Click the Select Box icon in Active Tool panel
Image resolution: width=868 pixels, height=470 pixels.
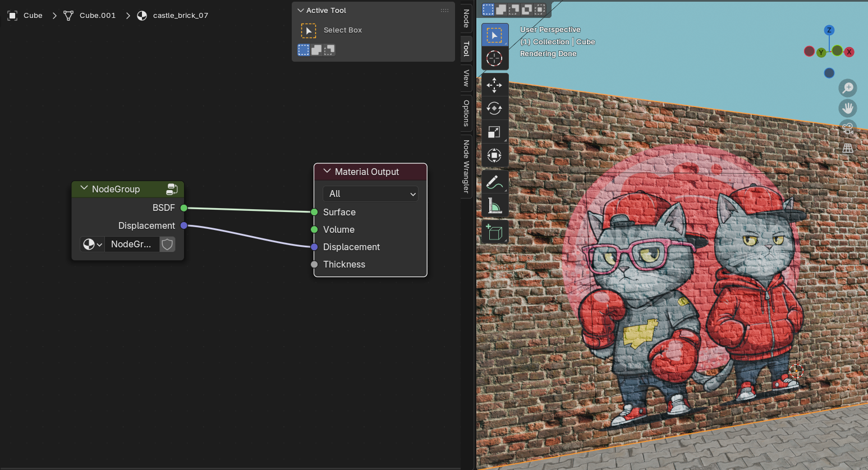pyautogui.click(x=309, y=30)
